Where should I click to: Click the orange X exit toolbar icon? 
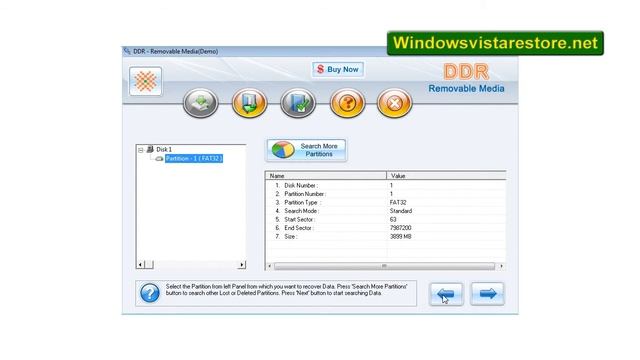click(395, 103)
